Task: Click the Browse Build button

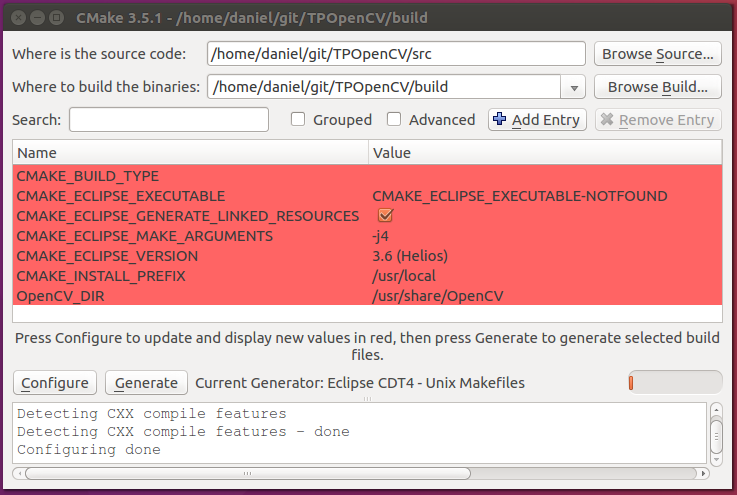Action: pyautogui.click(x=658, y=87)
